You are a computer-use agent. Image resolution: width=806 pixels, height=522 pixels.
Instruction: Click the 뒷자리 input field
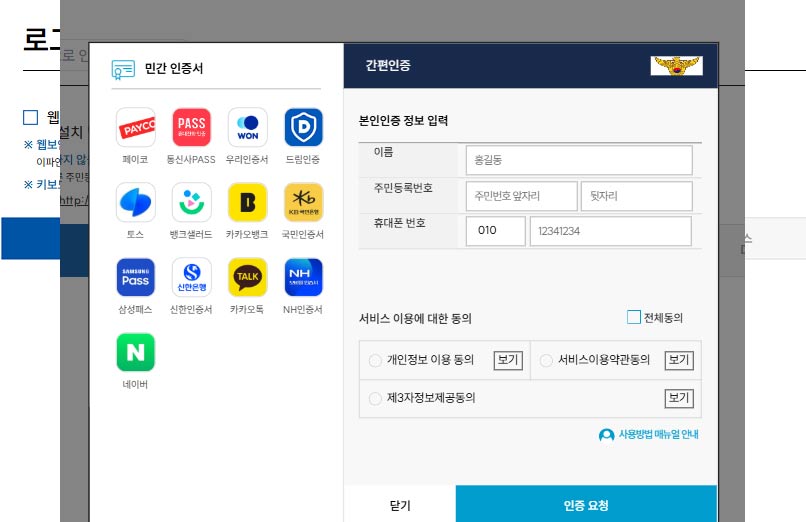pos(636,196)
